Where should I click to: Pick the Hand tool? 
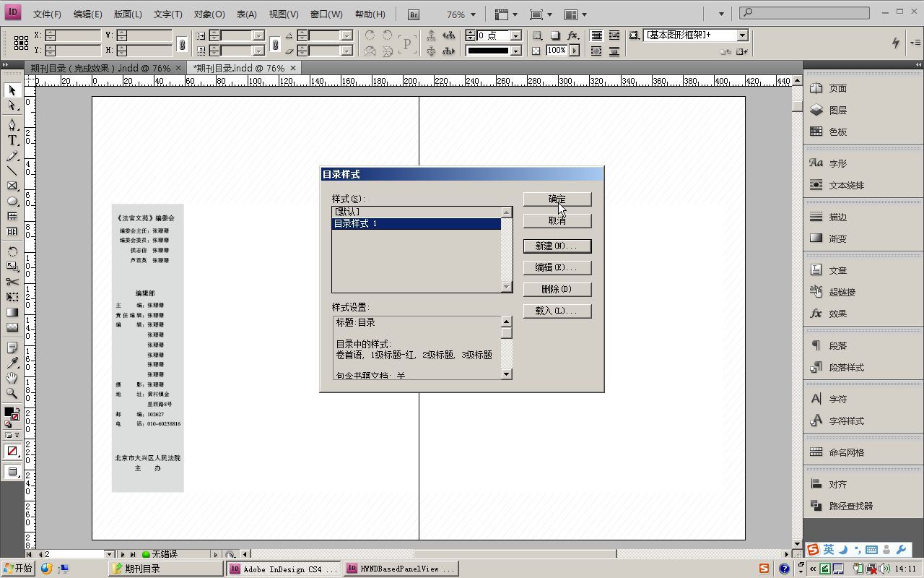click(x=11, y=378)
